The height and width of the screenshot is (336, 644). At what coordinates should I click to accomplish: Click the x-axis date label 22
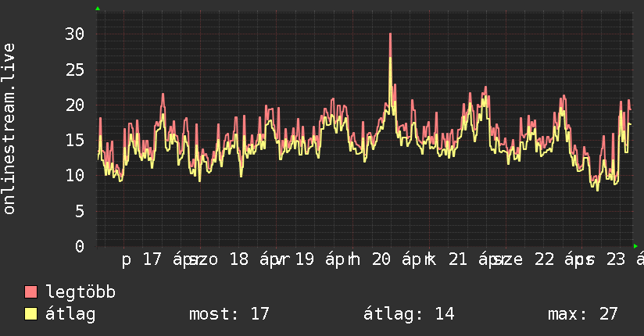(x=544, y=259)
